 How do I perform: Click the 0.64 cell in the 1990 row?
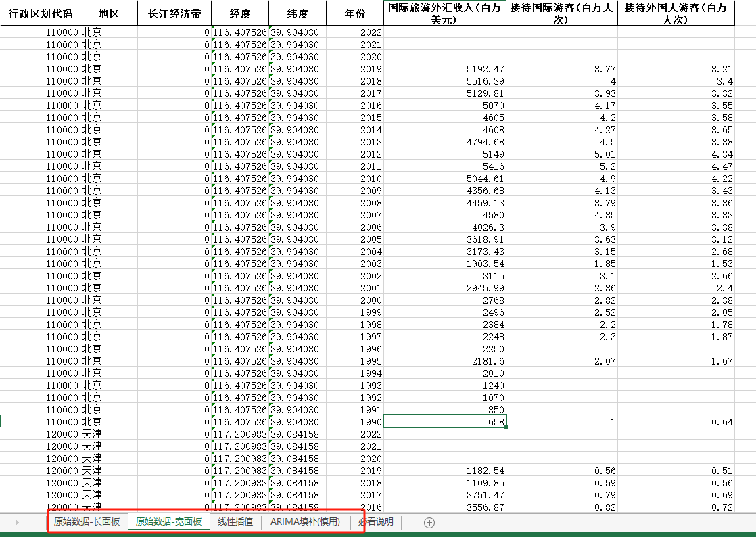[676, 422]
